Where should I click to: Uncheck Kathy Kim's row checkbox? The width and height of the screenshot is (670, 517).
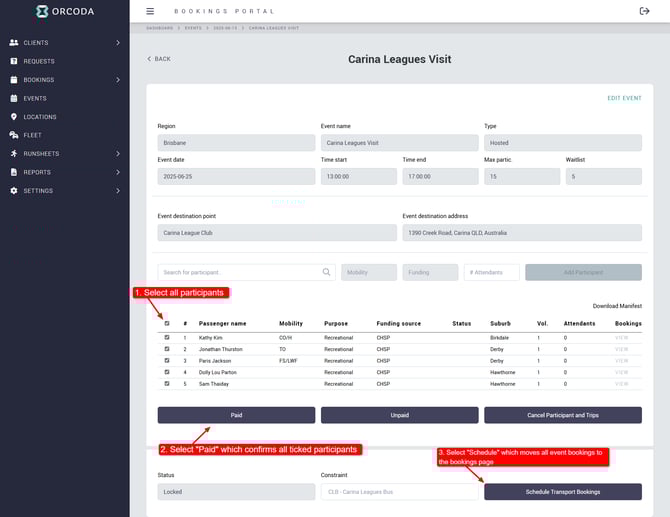167,338
